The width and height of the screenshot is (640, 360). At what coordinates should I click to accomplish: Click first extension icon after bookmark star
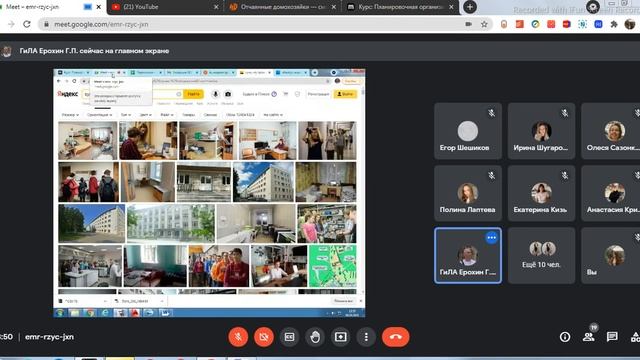coord(504,24)
